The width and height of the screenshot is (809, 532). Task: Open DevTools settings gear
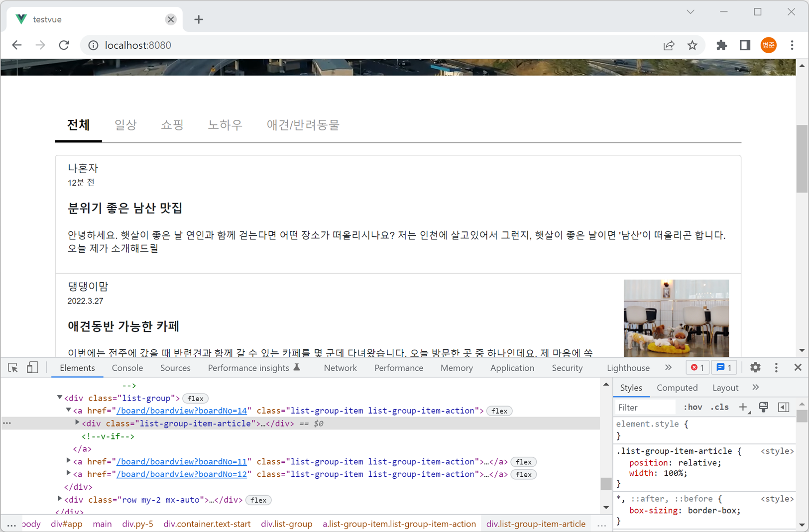coord(755,368)
